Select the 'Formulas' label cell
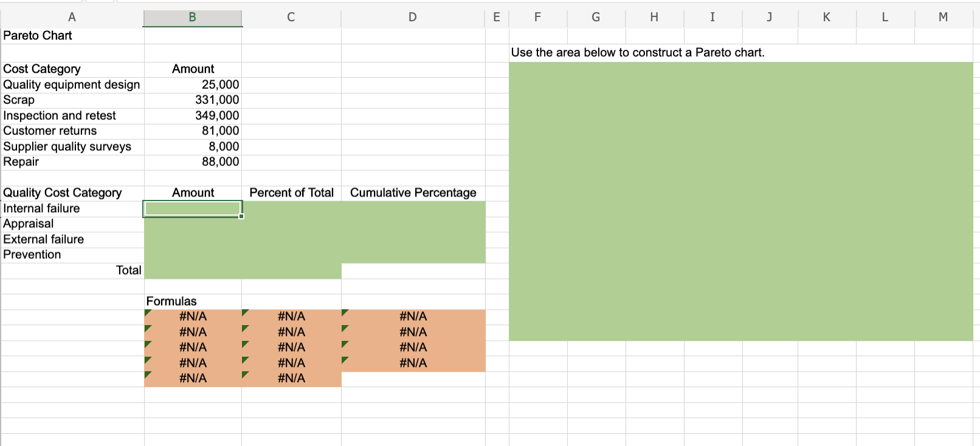This screenshot has height=446, width=980. [x=171, y=301]
